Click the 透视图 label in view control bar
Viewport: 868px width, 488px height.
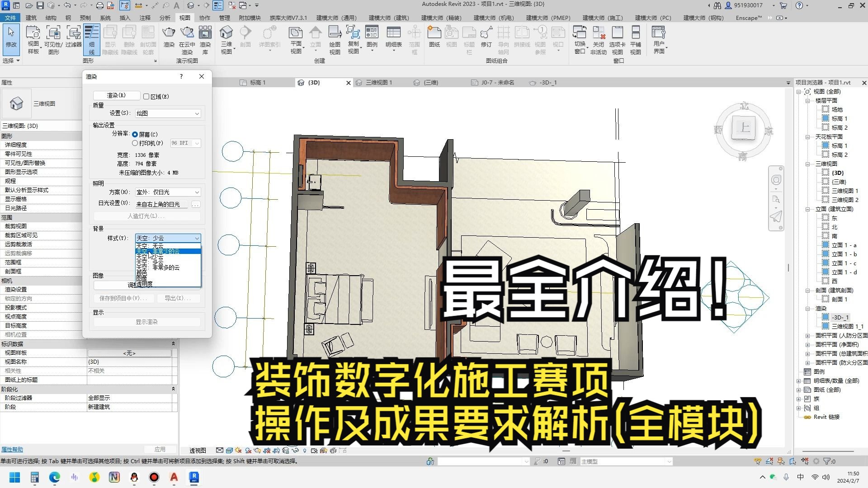[x=198, y=450]
